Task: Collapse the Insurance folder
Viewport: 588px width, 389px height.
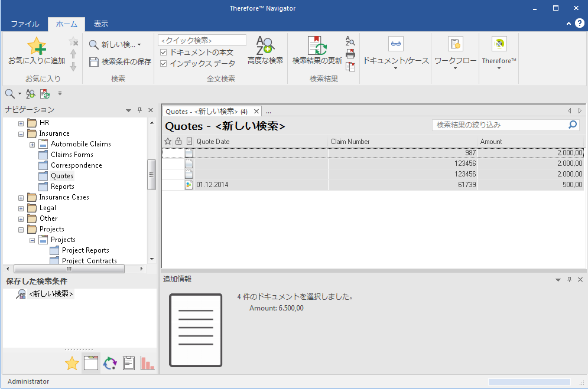Action: pyautogui.click(x=21, y=133)
